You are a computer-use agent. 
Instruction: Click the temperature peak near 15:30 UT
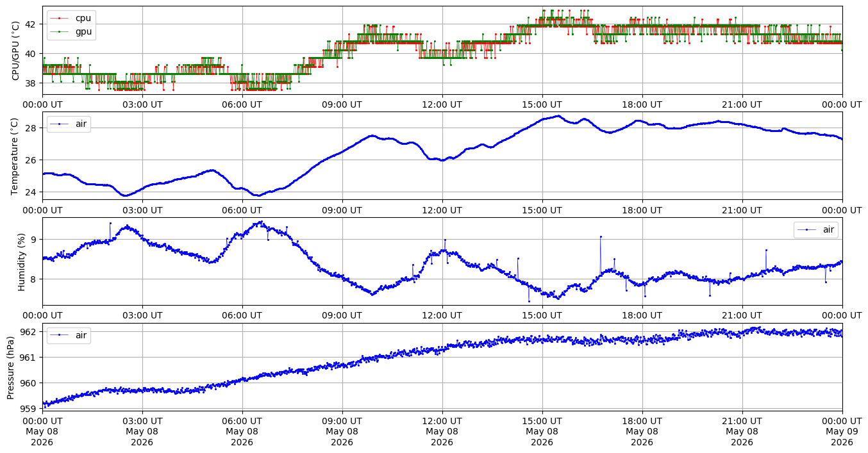coord(558,116)
